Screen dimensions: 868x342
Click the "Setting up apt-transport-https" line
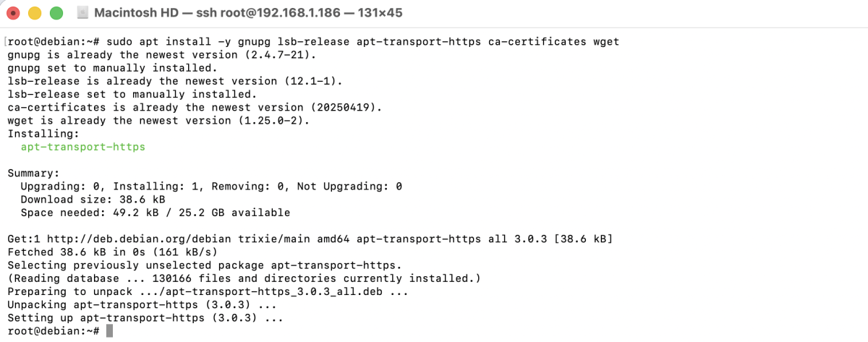145,317
